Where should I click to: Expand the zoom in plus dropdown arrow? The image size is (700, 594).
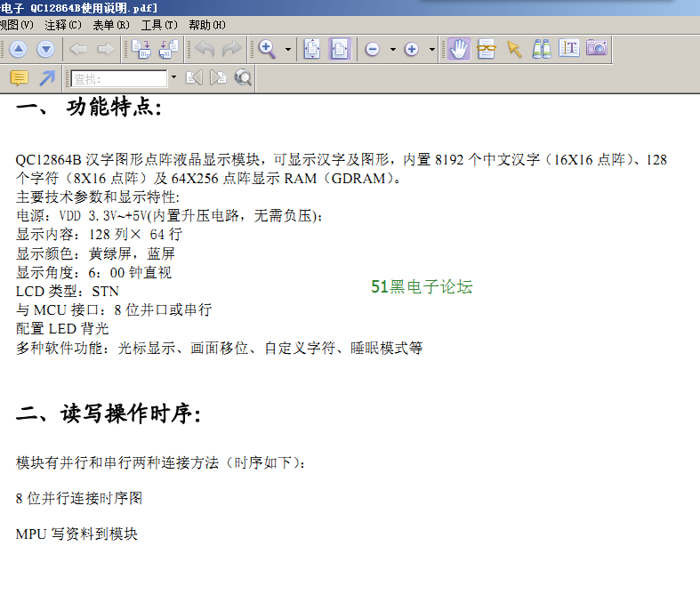[x=432, y=50]
